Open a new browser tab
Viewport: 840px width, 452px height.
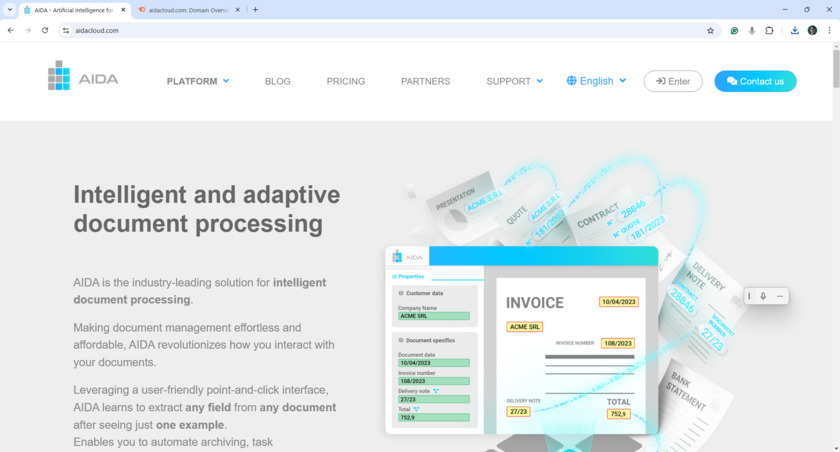point(256,10)
